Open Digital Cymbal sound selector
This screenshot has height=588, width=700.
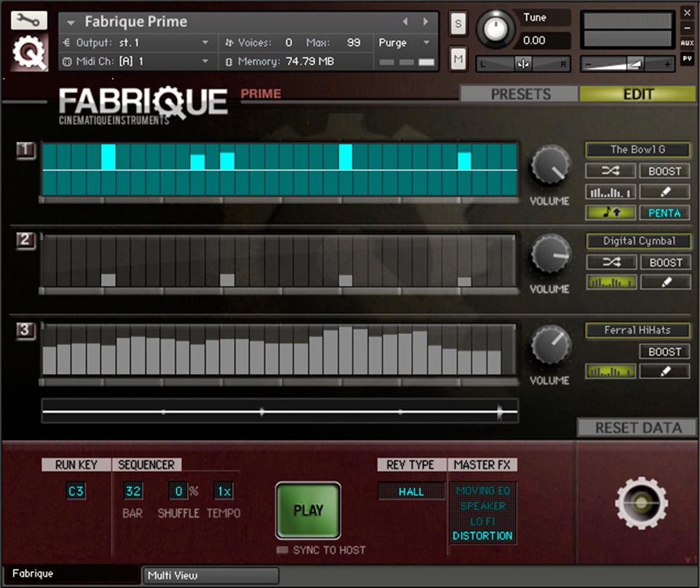[x=638, y=241]
